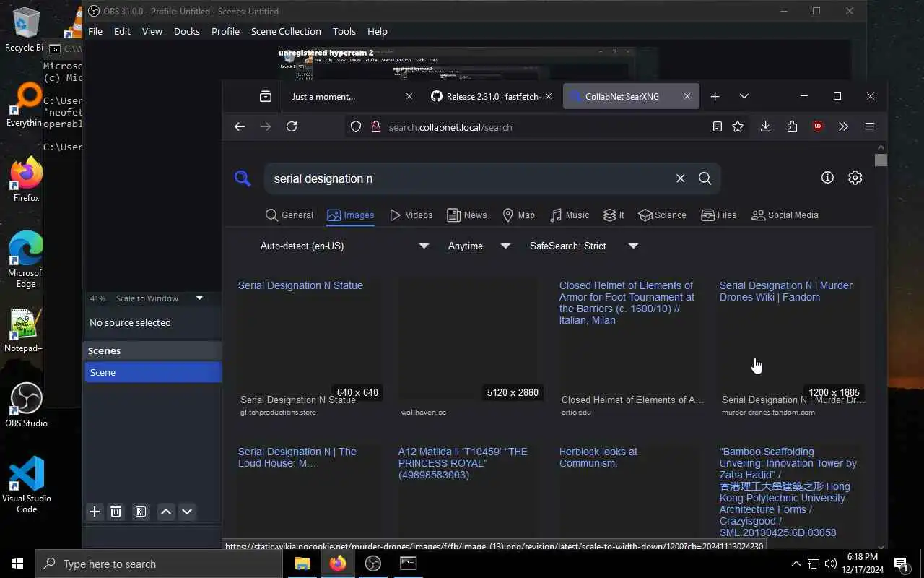Open 'A12 Matilda II' result link
924x578 pixels.
(x=463, y=463)
